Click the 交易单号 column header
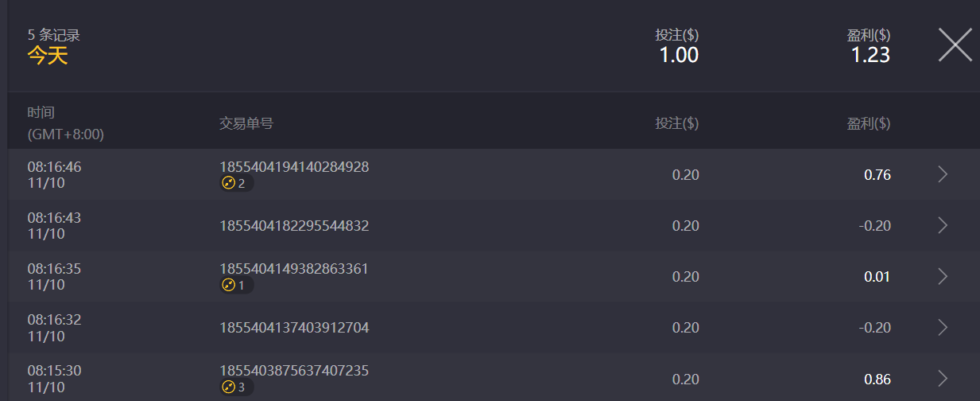The height and width of the screenshot is (401, 980). [x=246, y=123]
